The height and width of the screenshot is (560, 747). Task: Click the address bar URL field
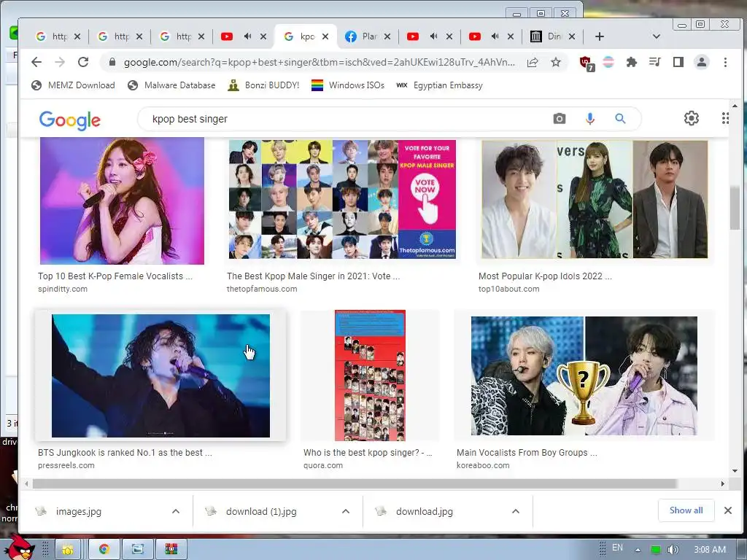[x=320, y=63]
